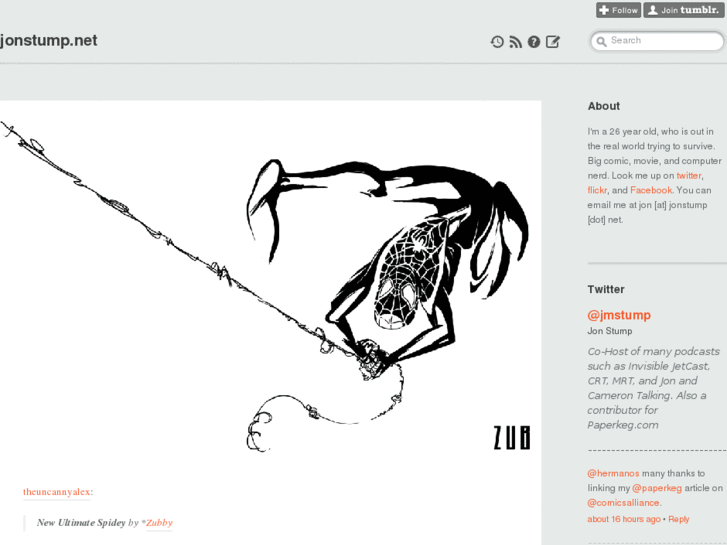This screenshot has height=545, width=727.
Task: Open the Facebook link in About
Action: [651, 190]
